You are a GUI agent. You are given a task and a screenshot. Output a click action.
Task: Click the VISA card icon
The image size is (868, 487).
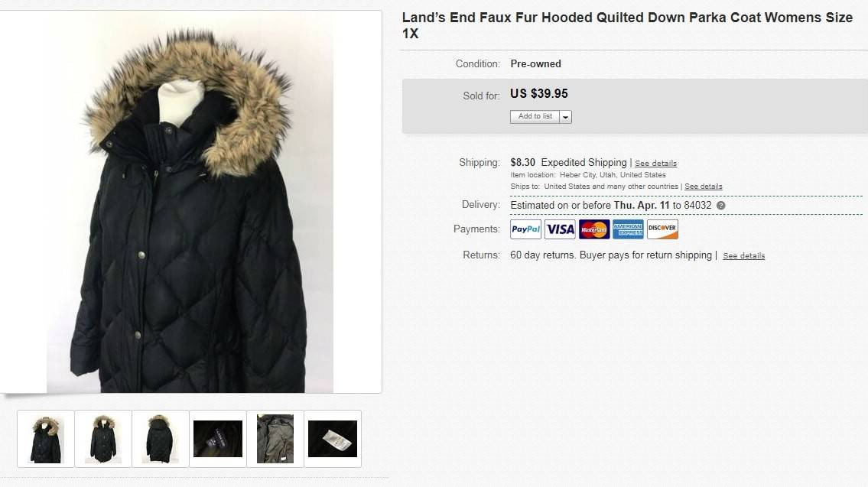click(x=560, y=229)
